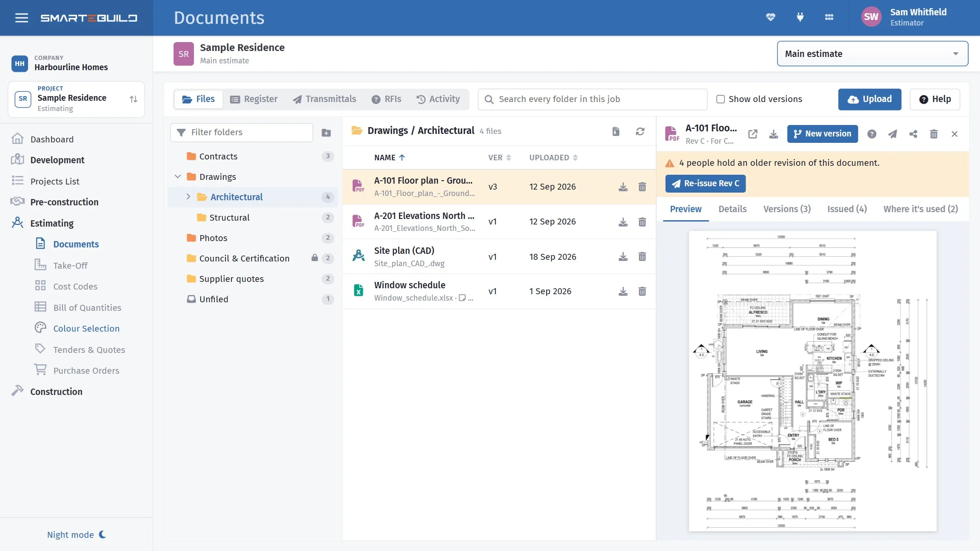This screenshot has width=980, height=551.
Task: Delete the Site plan (CAD) file
Action: tap(642, 257)
